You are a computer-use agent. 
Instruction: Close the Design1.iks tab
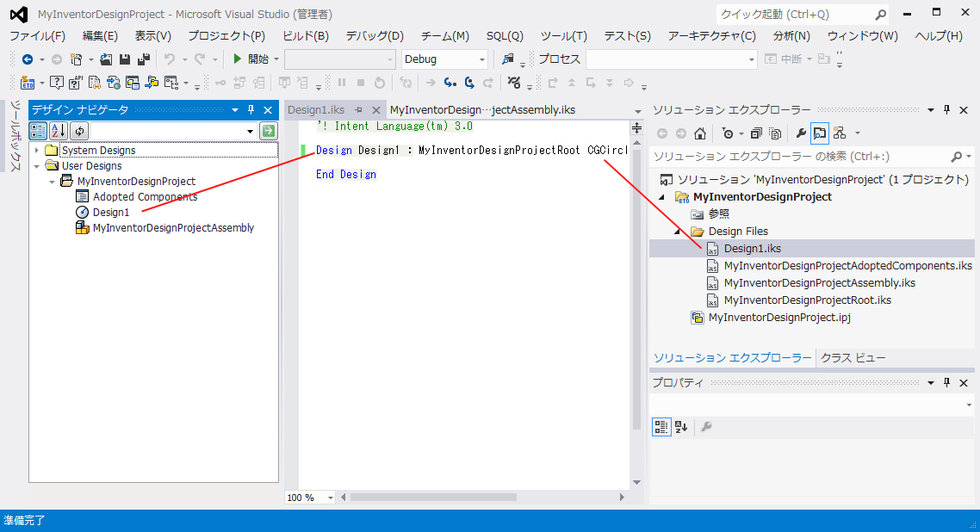coord(376,110)
